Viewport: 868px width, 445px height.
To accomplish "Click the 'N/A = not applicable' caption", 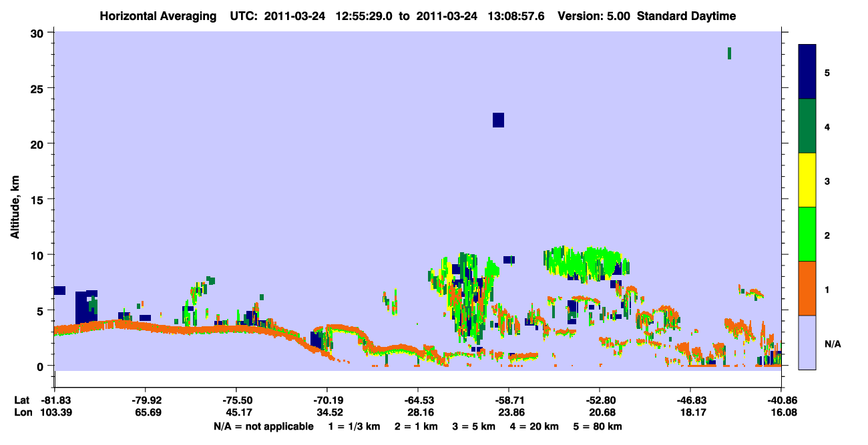I will (x=263, y=426).
